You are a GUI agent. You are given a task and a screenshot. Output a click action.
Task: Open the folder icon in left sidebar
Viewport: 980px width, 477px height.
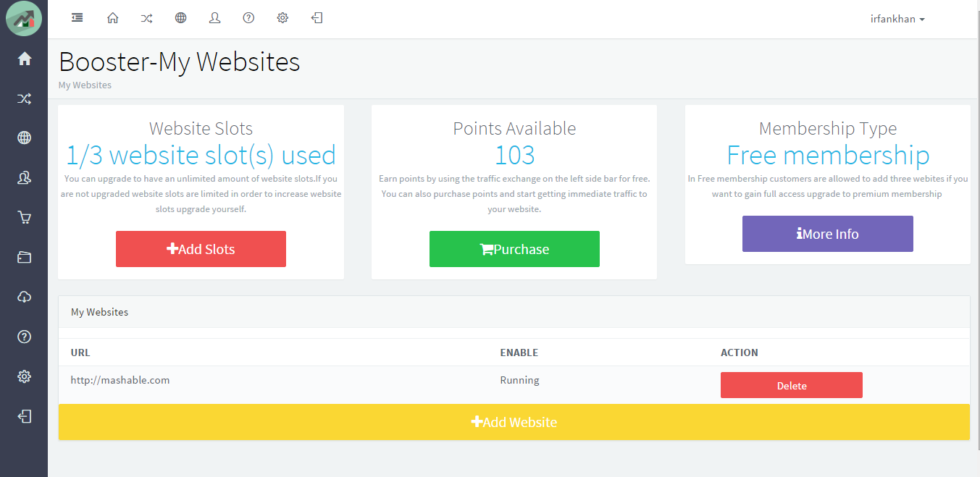[x=25, y=257]
